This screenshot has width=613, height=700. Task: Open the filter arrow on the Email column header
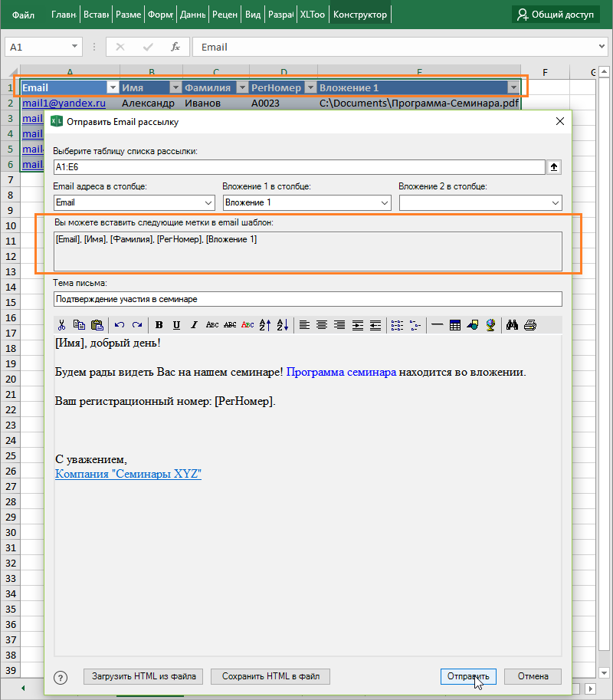(112, 87)
